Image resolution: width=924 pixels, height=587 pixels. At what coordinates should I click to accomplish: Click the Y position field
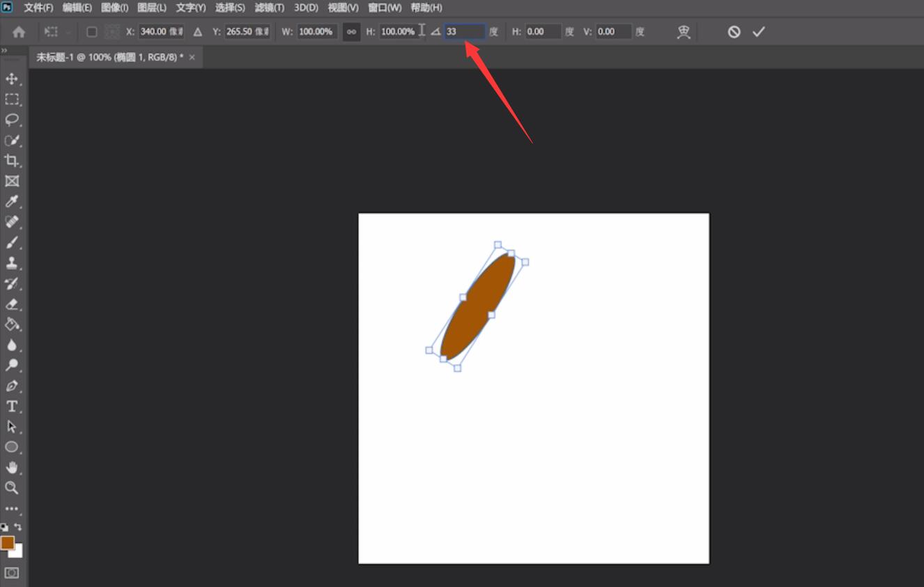(247, 32)
